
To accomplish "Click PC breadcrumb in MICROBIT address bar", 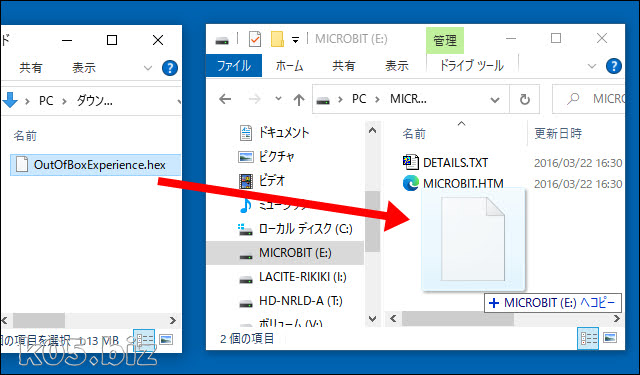I will click(359, 99).
